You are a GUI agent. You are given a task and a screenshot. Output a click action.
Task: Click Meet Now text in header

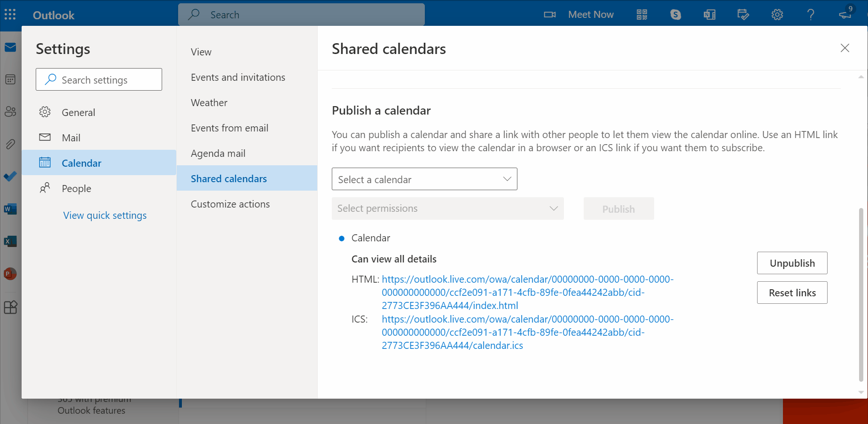591,15
